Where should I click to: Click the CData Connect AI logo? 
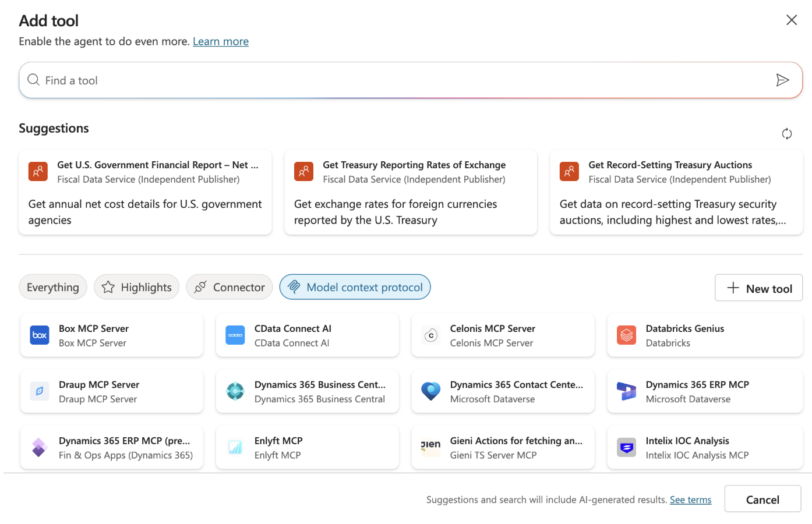pyautogui.click(x=235, y=335)
